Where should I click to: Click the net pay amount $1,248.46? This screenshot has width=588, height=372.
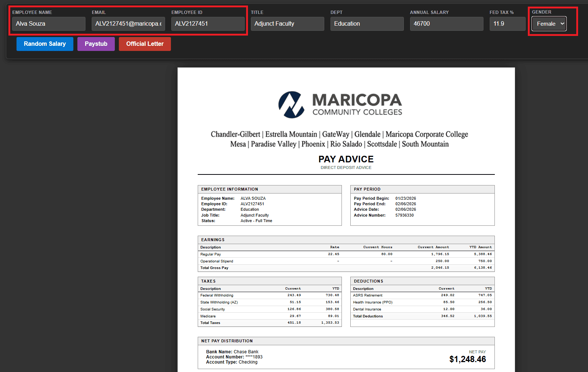click(x=467, y=359)
